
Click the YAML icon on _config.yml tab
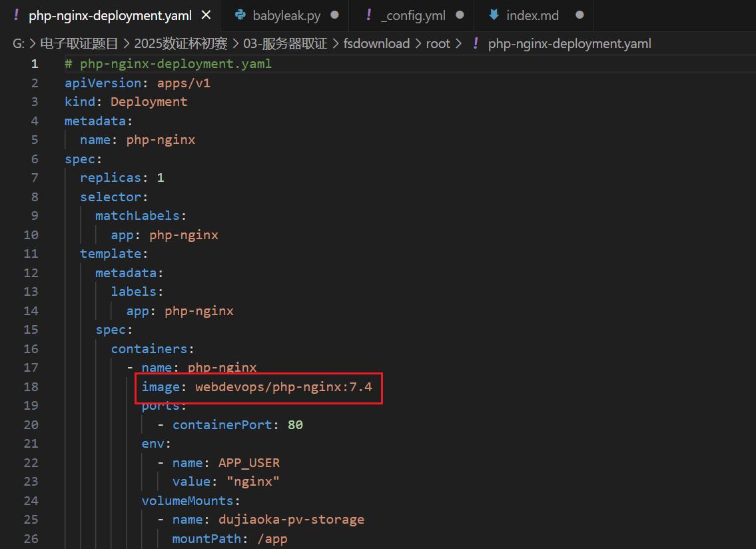pos(369,15)
